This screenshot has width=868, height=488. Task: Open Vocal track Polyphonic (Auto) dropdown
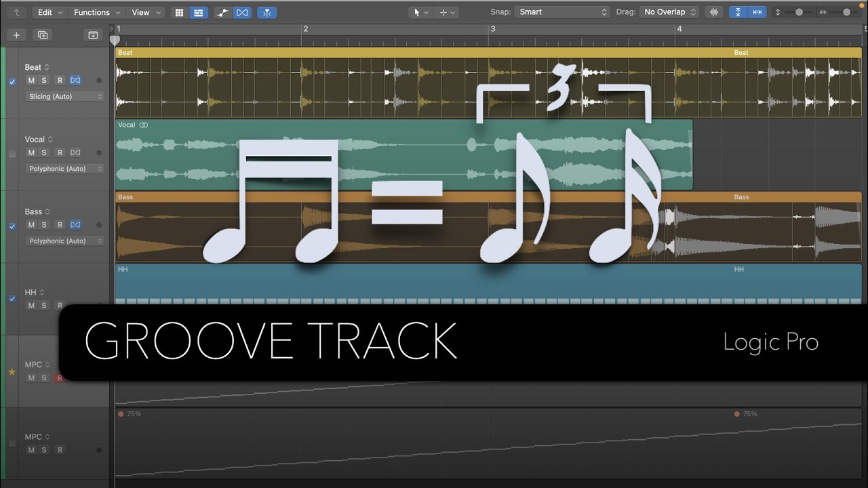[65, 169]
